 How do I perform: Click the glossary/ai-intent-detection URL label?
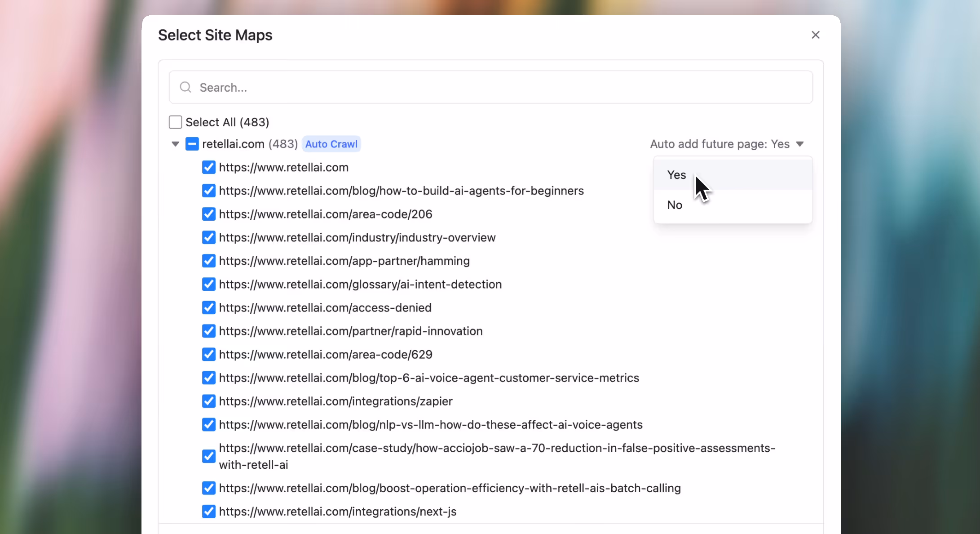[360, 284]
